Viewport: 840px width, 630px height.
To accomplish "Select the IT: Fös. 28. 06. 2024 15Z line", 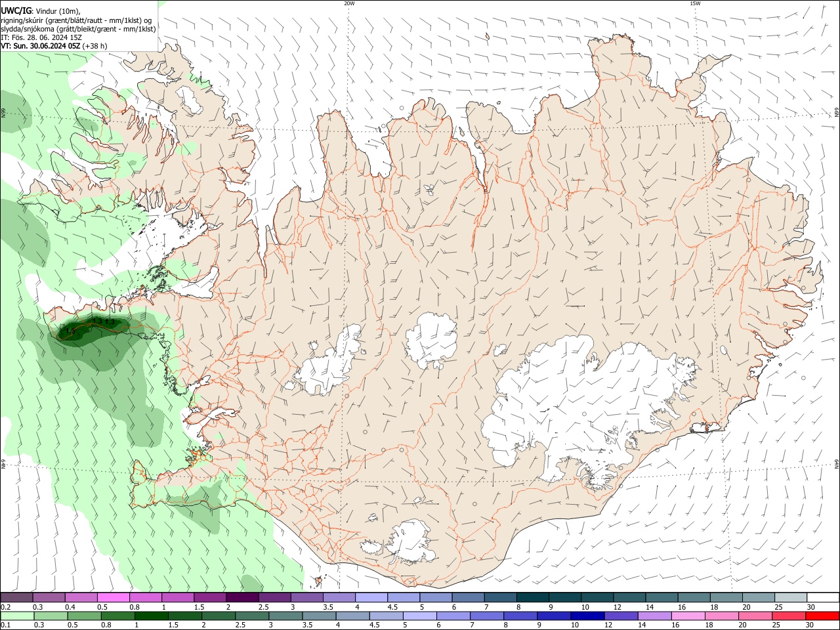I will (x=41, y=37).
